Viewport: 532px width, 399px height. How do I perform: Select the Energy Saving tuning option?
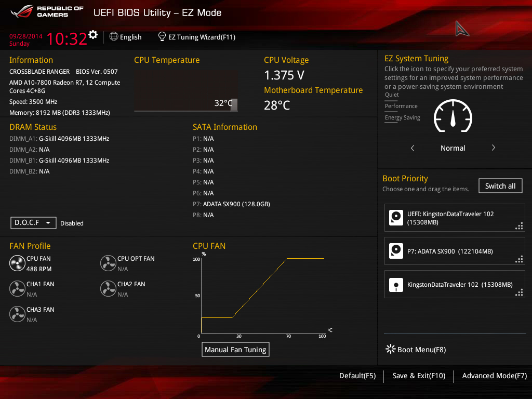[403, 118]
